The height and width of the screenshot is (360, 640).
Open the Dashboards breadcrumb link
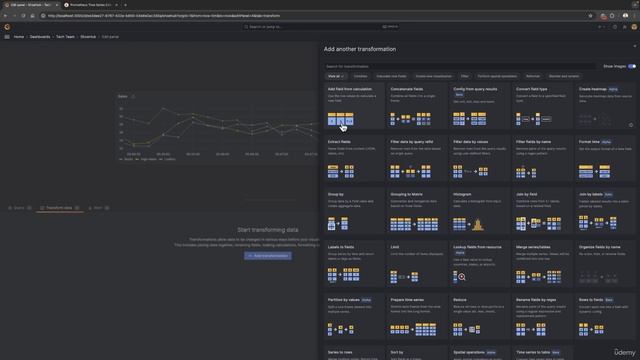[40, 37]
